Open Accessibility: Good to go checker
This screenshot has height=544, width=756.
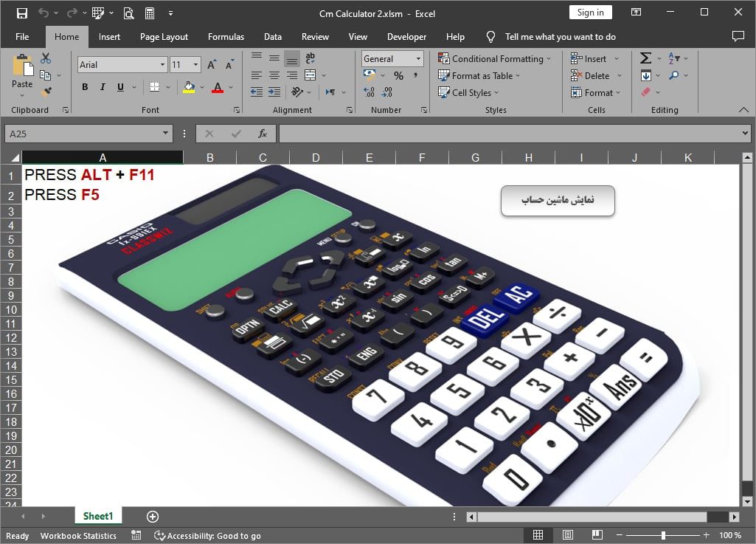[208, 536]
